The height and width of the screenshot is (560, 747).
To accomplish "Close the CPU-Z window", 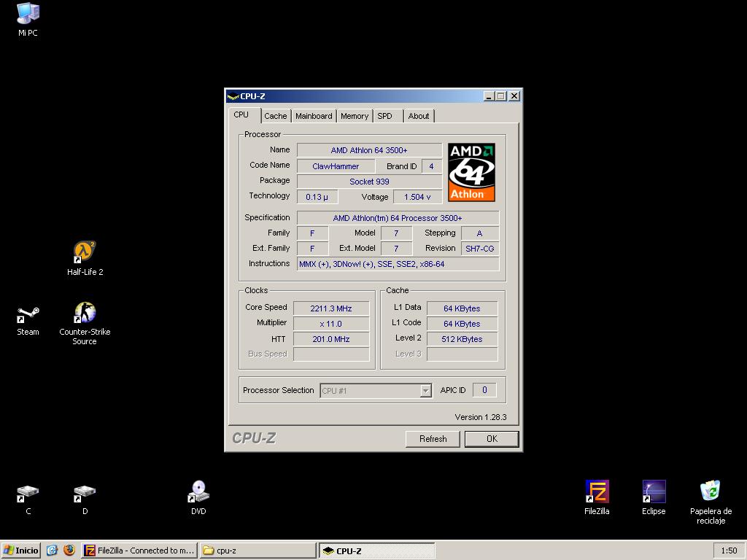I will (x=514, y=96).
